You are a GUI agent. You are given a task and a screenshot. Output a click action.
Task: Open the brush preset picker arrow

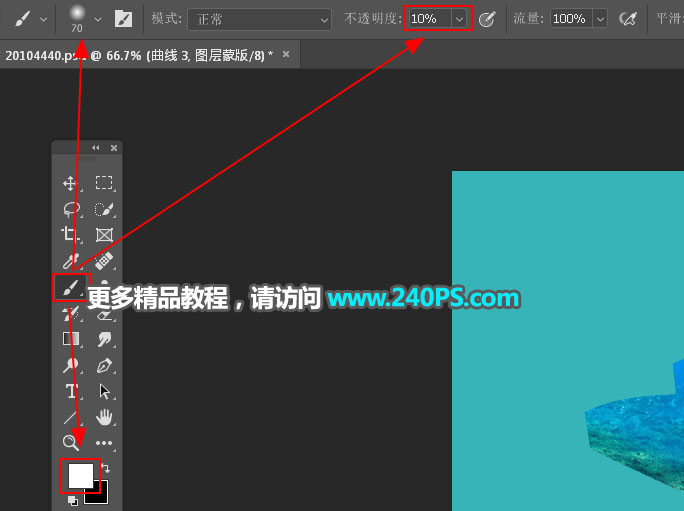pos(98,20)
